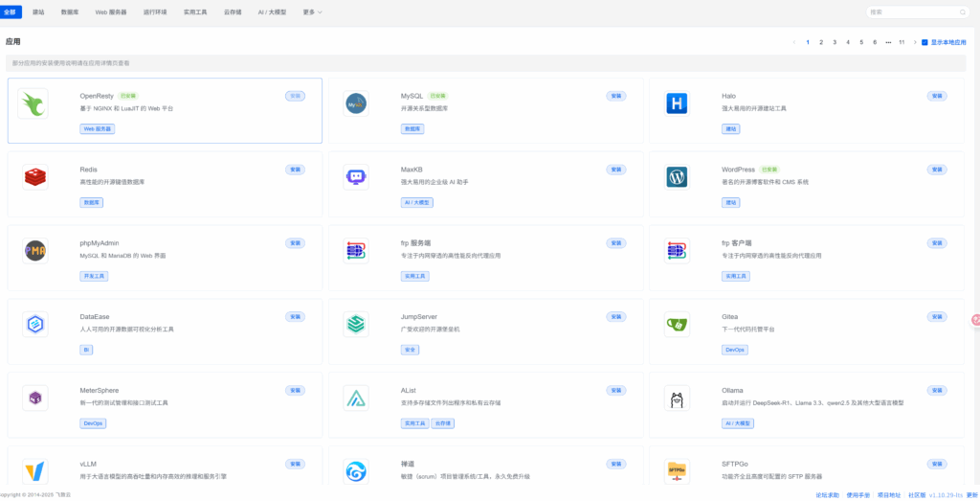Click 安装 on the 禅道 card
This screenshot has width=980, height=501.
pyautogui.click(x=616, y=464)
